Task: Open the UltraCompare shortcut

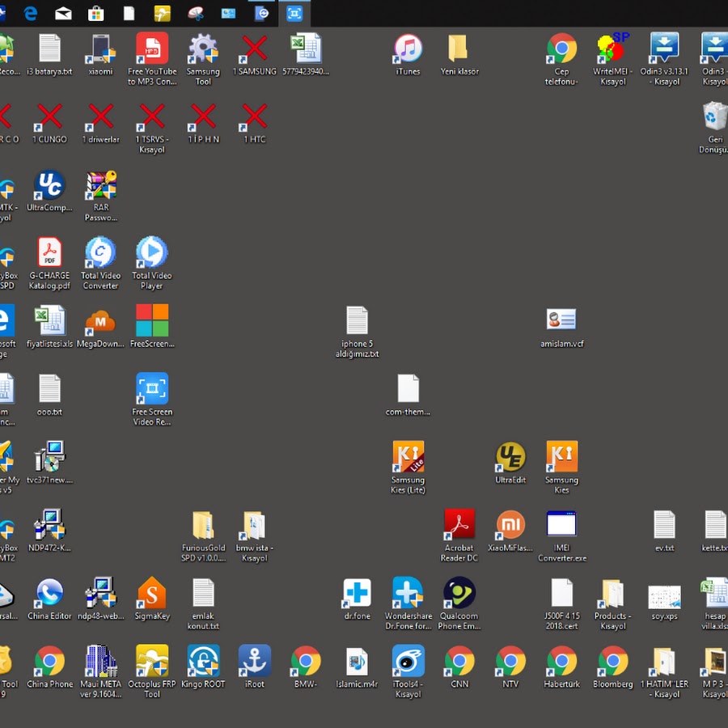Action: 49,186
